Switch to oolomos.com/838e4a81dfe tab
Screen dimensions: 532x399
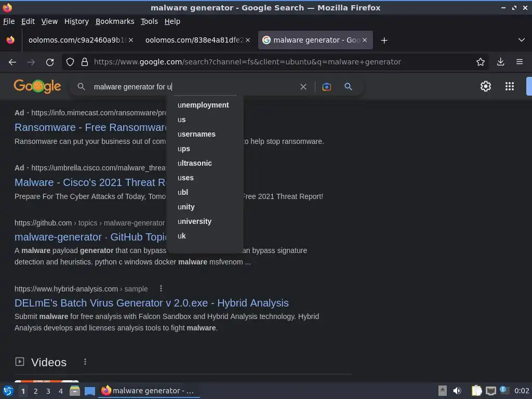tap(194, 40)
